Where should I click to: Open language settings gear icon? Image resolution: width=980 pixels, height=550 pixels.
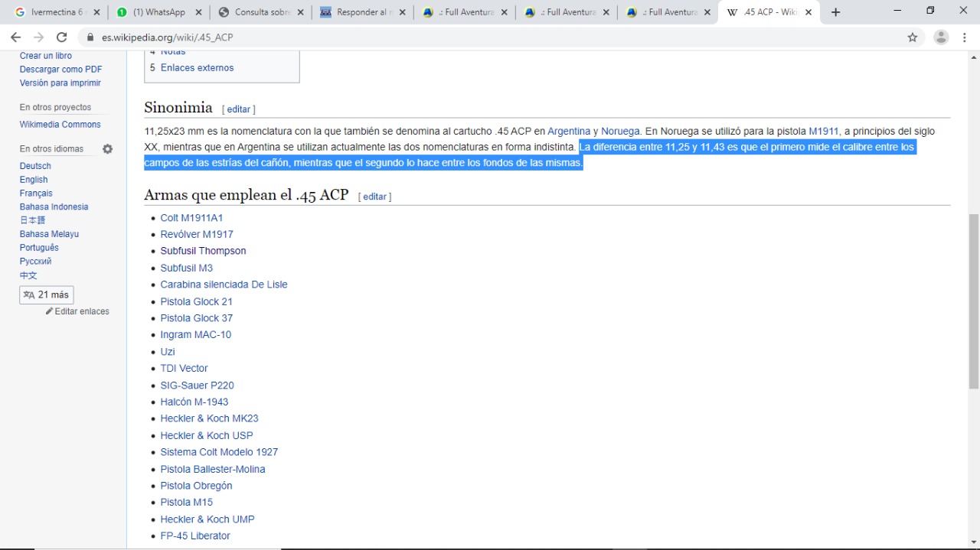pyautogui.click(x=108, y=149)
